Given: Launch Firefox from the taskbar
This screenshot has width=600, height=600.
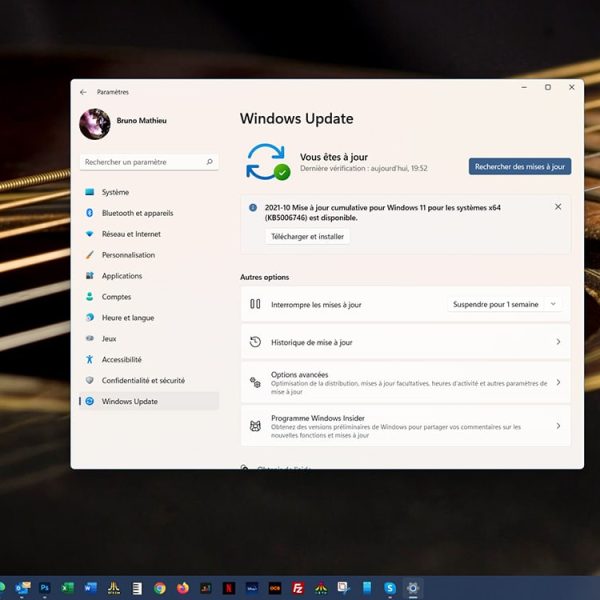Looking at the screenshot, I should 183,588.
